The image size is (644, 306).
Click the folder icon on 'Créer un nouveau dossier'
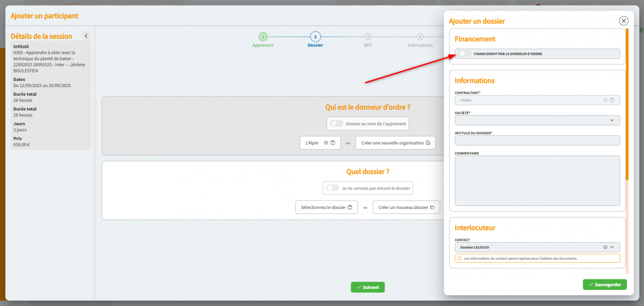[x=432, y=207]
